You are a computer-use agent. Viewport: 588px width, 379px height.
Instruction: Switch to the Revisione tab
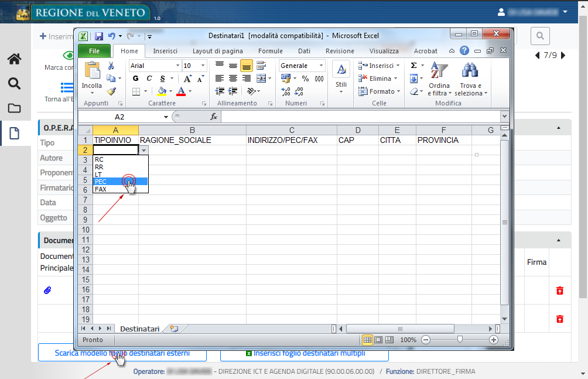pyautogui.click(x=340, y=51)
